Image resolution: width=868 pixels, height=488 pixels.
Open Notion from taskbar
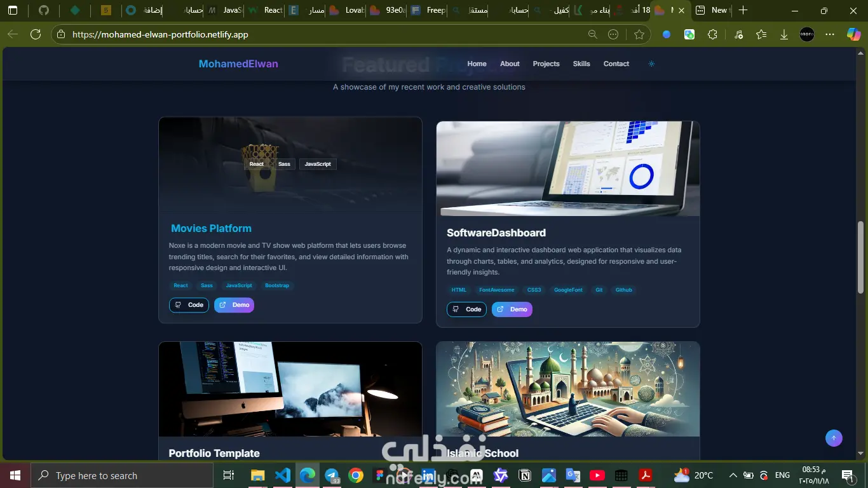coord(525,475)
